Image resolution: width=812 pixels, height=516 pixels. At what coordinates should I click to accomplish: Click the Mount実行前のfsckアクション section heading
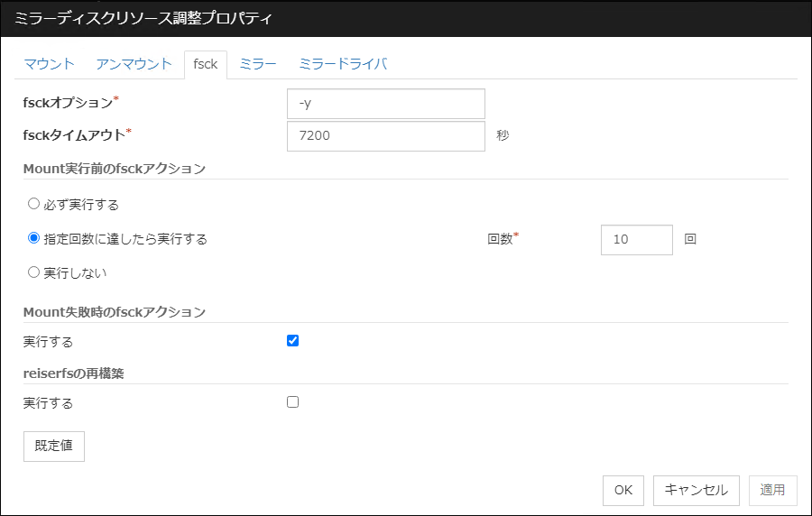pos(115,169)
